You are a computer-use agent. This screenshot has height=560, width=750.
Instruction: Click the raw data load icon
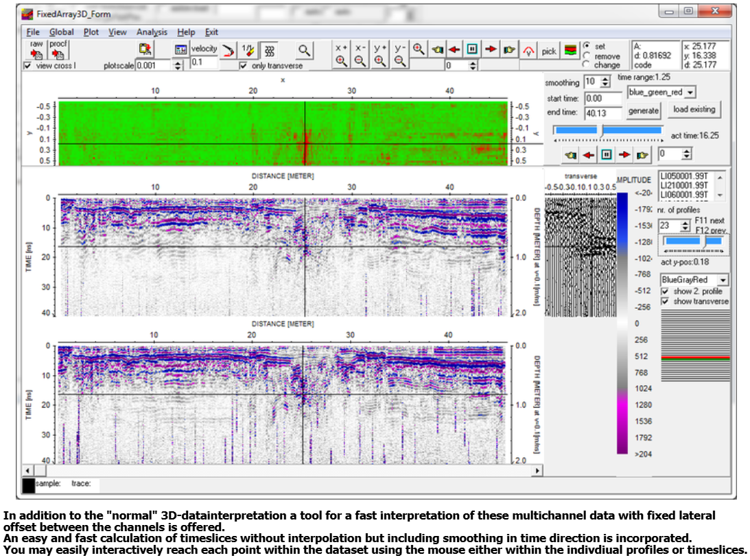[36, 54]
